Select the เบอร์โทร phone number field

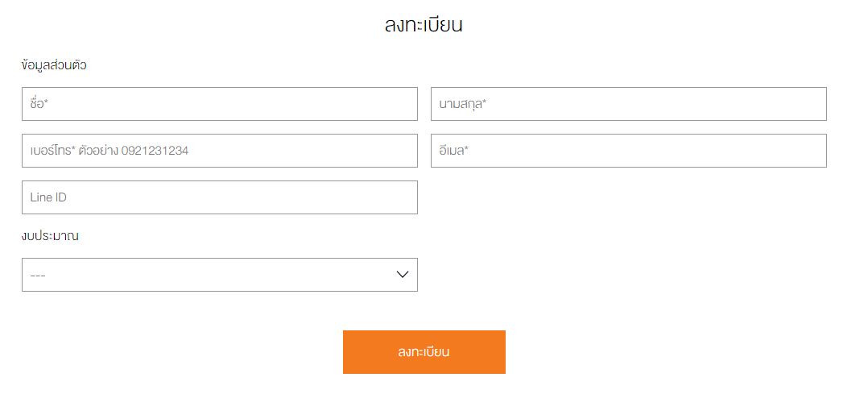pos(219,151)
